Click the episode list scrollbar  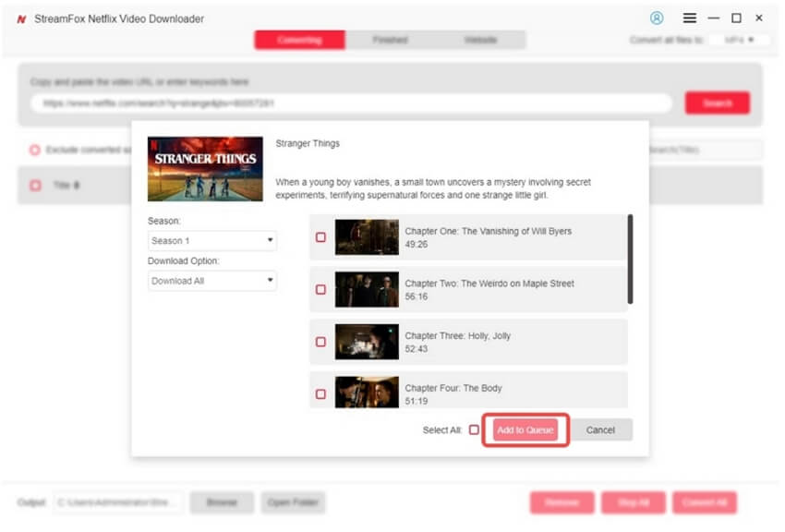coord(630,259)
